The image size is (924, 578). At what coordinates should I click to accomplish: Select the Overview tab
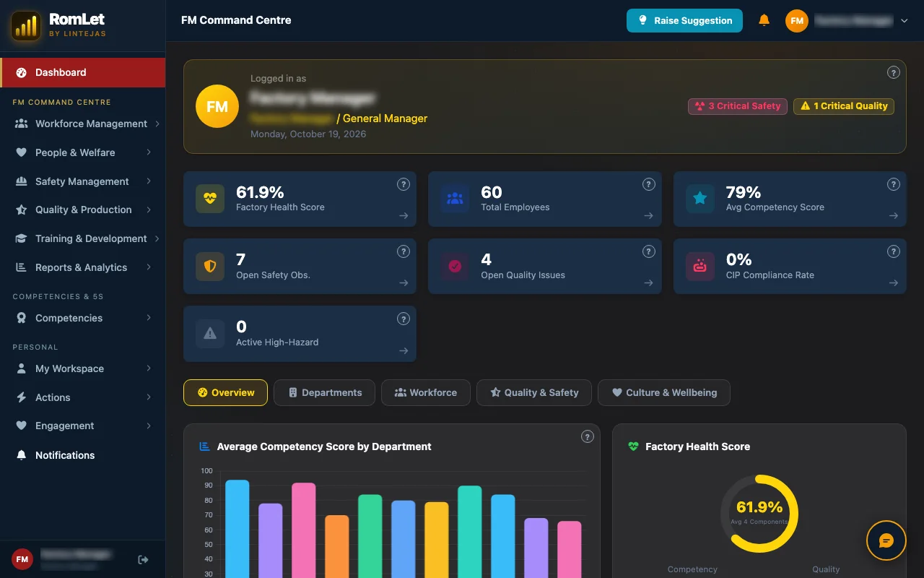click(225, 392)
